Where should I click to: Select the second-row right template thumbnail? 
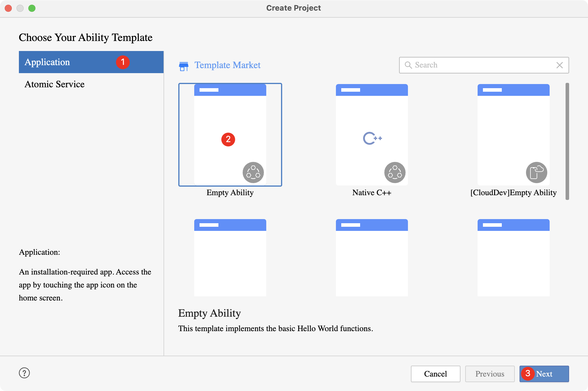[x=513, y=258]
